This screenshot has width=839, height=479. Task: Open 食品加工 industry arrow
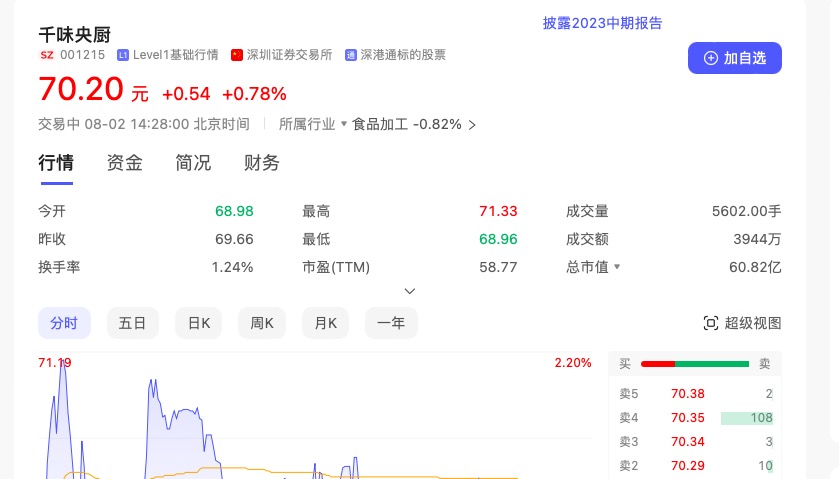(x=473, y=125)
